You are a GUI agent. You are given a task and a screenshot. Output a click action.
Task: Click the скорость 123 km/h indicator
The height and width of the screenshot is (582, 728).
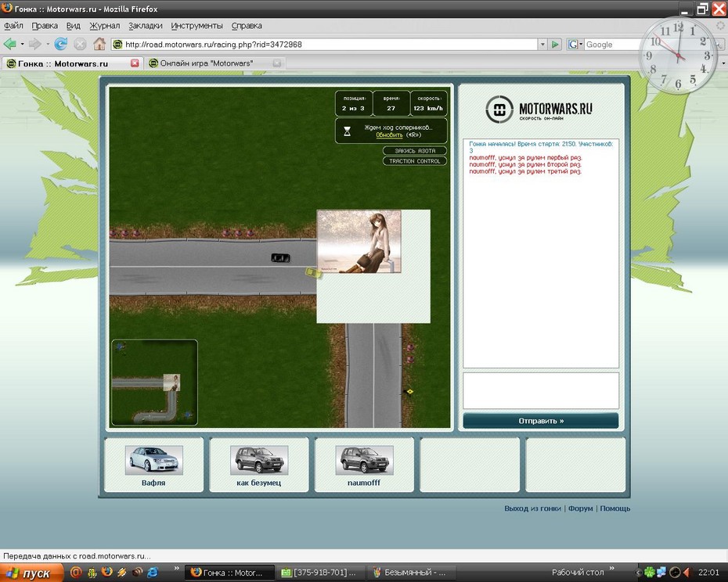click(429, 103)
